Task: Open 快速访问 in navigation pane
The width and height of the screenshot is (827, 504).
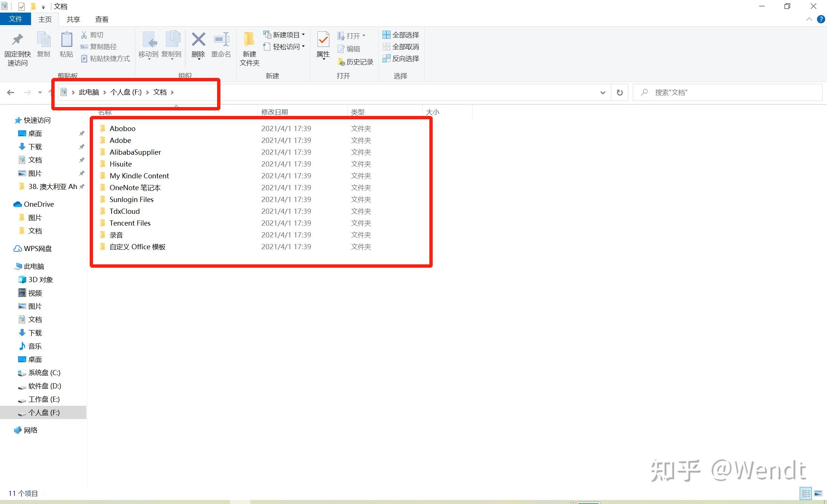Action: click(x=37, y=120)
